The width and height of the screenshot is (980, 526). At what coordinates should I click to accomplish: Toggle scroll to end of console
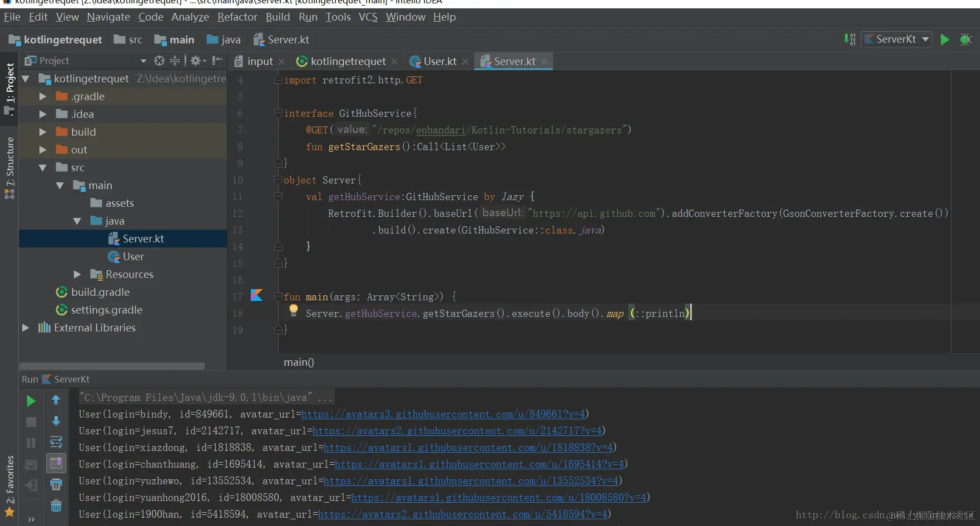click(x=56, y=463)
